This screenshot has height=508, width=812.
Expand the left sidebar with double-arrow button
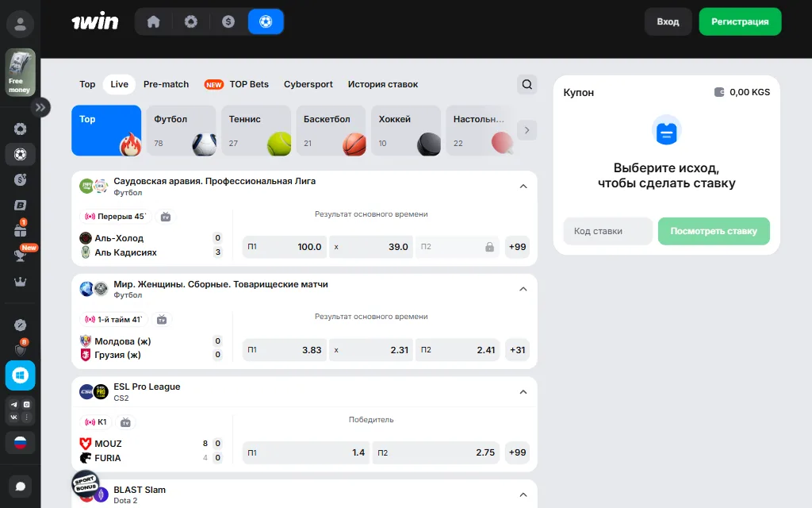[40, 107]
